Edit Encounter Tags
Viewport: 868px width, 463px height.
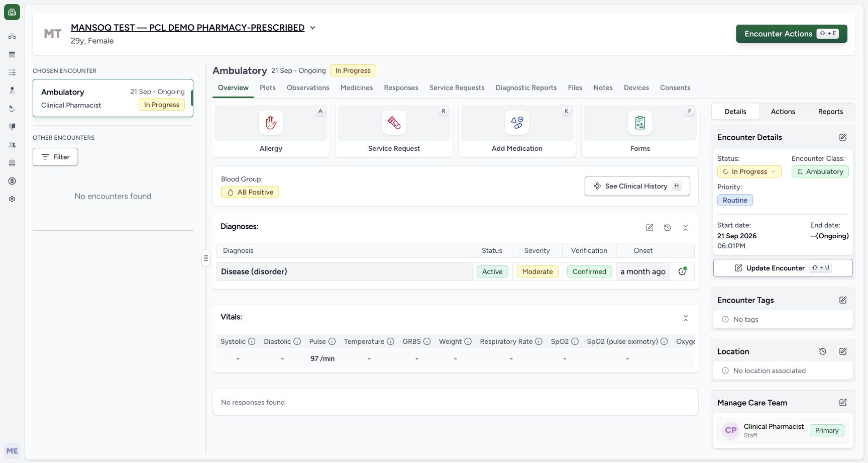pyautogui.click(x=843, y=300)
